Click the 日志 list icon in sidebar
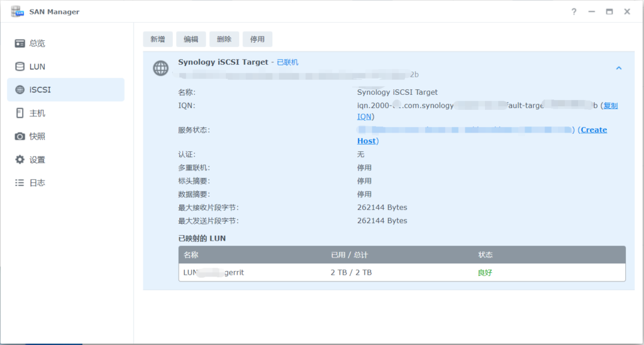The image size is (644, 345). click(x=19, y=182)
